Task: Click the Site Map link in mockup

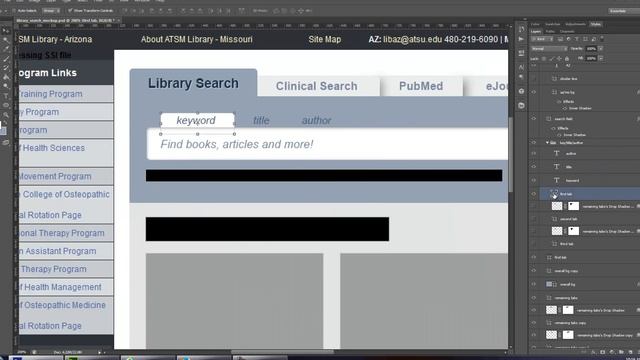Action: tap(324, 40)
